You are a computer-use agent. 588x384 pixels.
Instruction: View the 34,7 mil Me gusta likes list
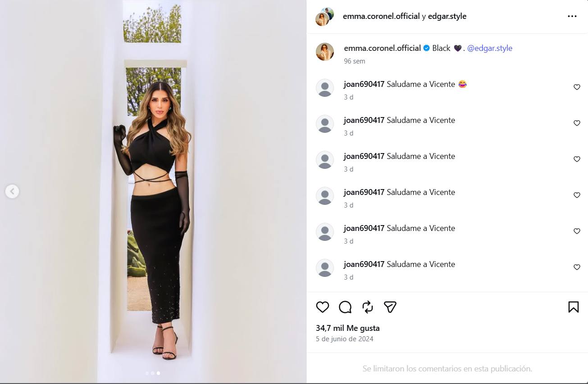click(348, 328)
